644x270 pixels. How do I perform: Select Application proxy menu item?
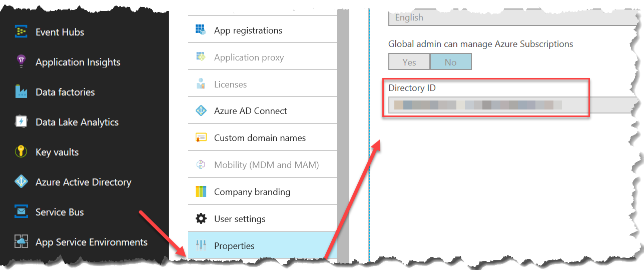(262, 57)
